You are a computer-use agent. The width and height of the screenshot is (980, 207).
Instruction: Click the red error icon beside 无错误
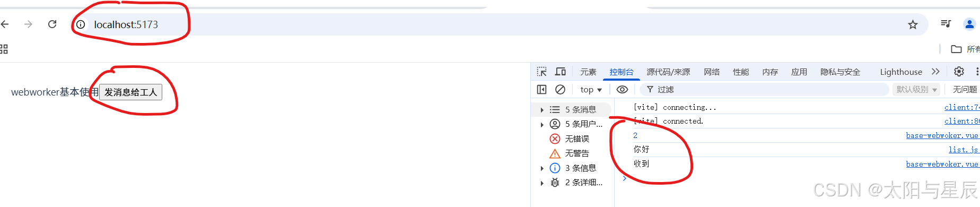[x=555, y=139]
